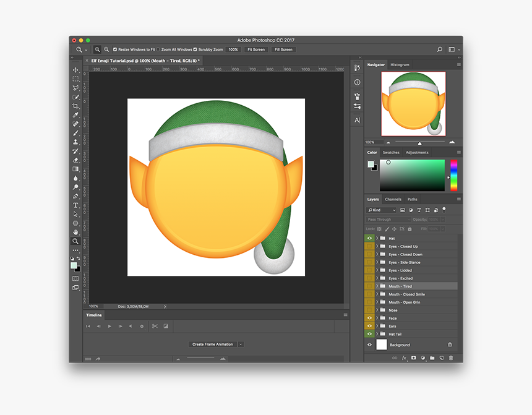532x415 pixels.
Task: Click the Fit Screen button
Action: [x=255, y=49]
